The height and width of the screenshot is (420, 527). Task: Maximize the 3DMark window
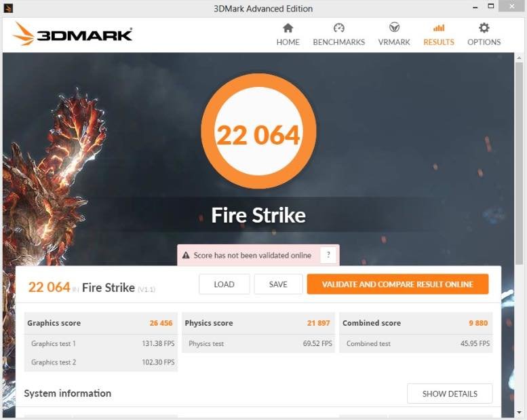pyautogui.click(x=491, y=6)
